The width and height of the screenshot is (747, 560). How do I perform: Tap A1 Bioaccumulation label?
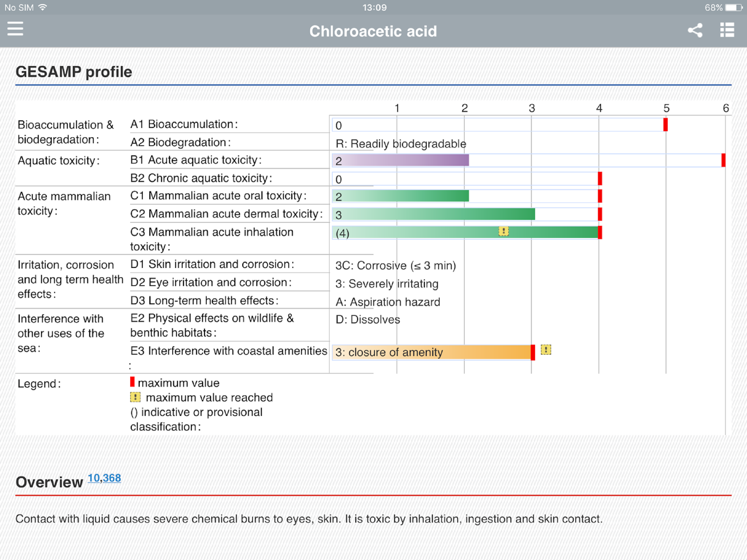click(x=184, y=124)
